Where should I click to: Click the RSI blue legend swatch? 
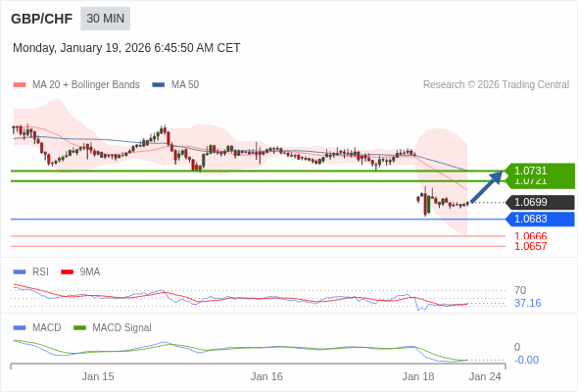pos(20,272)
